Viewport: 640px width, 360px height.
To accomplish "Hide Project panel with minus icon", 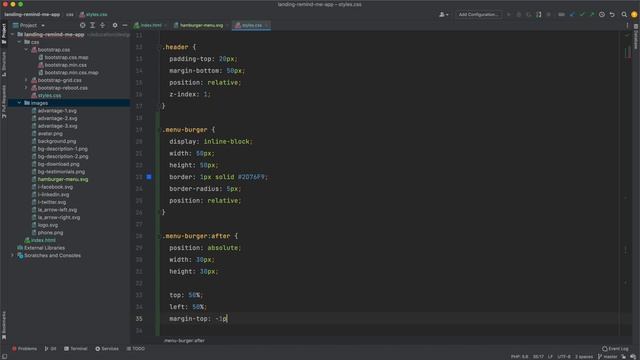I will (x=125, y=25).
